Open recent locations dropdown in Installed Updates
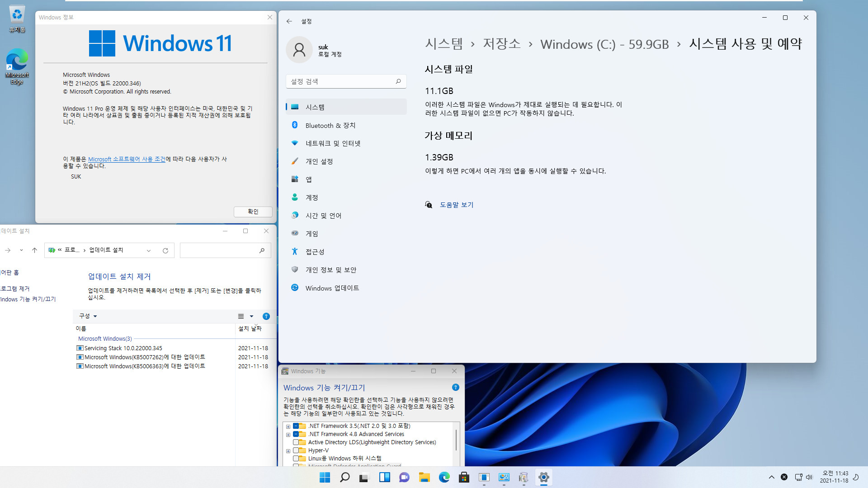868x488 pixels. click(21, 250)
